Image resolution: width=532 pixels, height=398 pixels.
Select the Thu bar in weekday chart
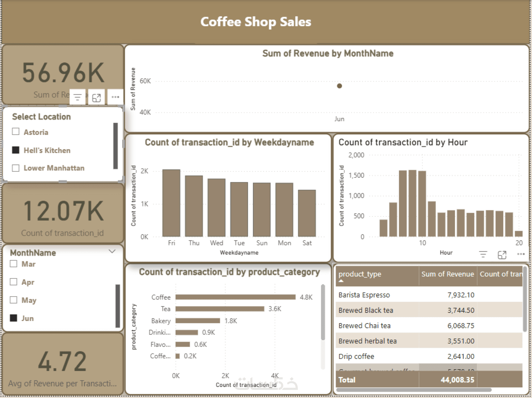click(194, 206)
